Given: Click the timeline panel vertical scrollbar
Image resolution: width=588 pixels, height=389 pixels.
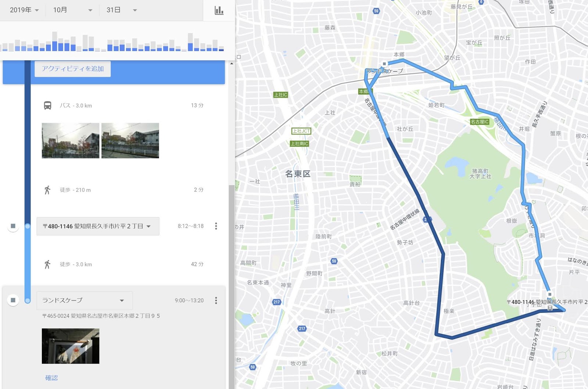Looking at the screenshot, I should tap(232, 287).
